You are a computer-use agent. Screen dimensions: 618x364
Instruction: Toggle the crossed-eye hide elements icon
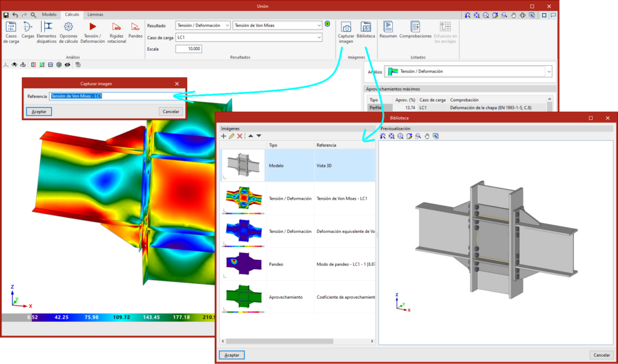click(68, 64)
